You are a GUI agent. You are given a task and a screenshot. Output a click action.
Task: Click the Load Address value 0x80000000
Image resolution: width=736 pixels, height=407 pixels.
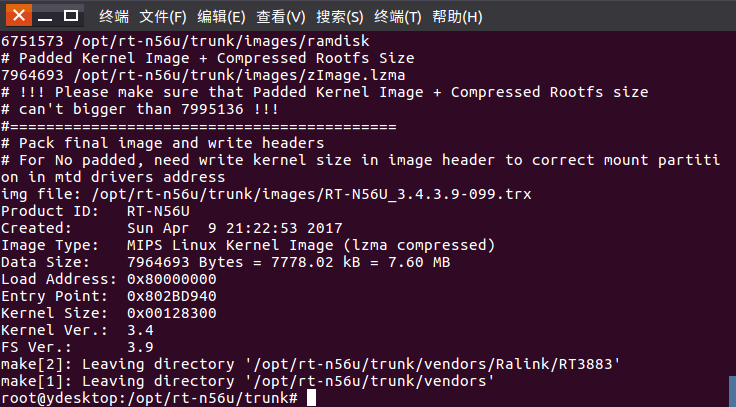coord(171,279)
